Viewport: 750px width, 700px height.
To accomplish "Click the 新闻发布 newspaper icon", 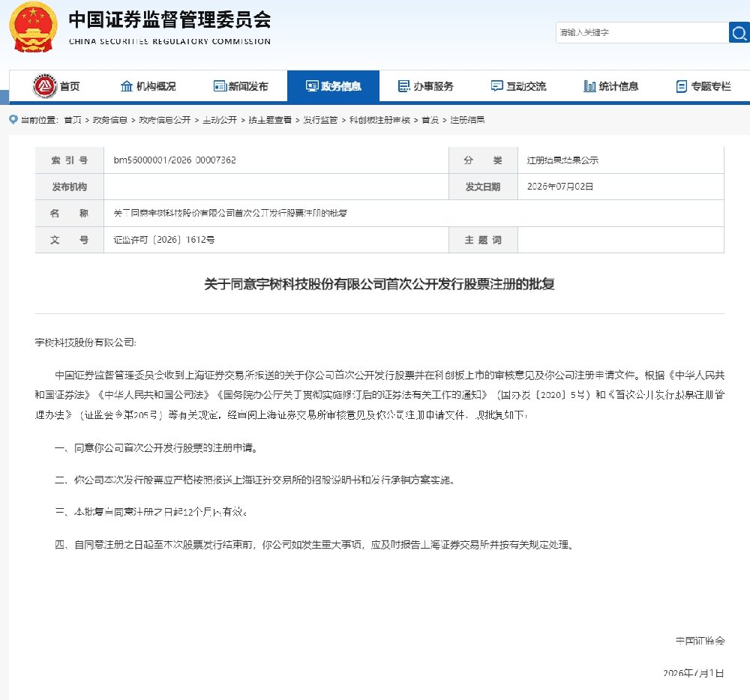I will click(x=220, y=86).
